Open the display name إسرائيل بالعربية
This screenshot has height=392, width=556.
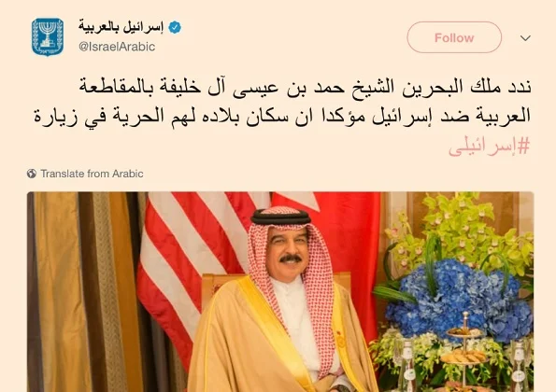[121, 27]
